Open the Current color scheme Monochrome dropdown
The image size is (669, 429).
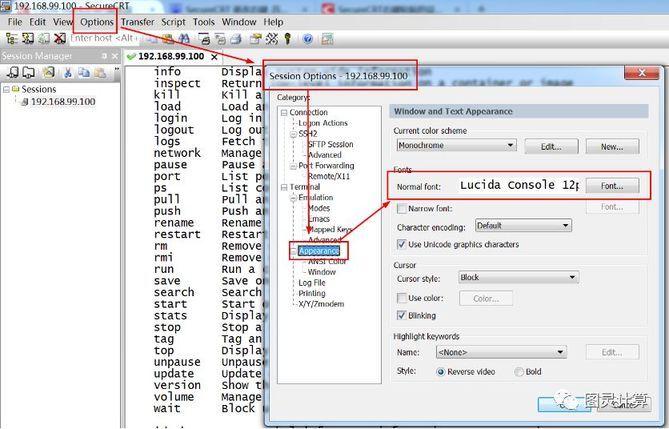(456, 146)
